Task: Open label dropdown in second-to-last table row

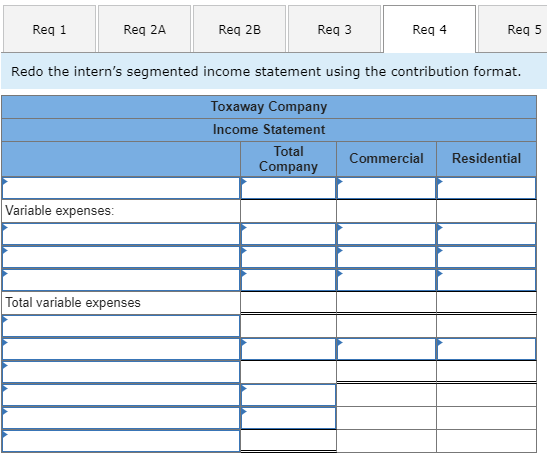Action: tap(121, 418)
